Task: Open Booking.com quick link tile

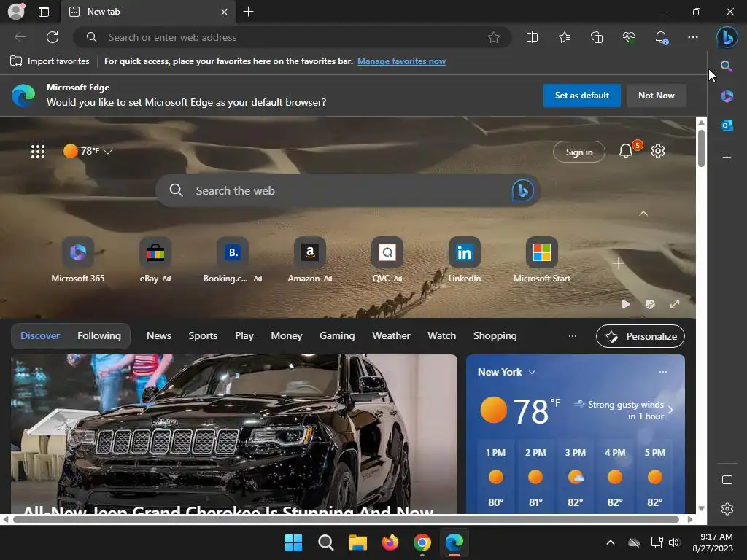Action: (x=233, y=260)
